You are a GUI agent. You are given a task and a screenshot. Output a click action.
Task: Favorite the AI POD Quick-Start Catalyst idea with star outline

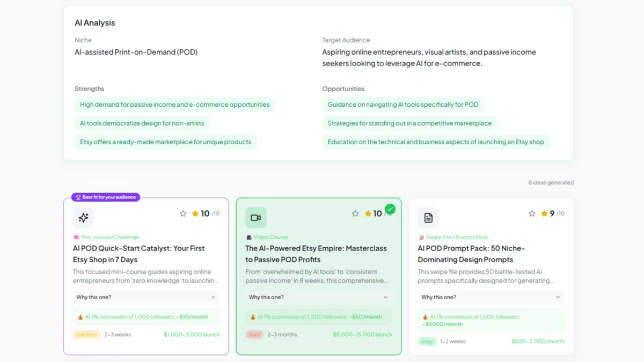(183, 213)
